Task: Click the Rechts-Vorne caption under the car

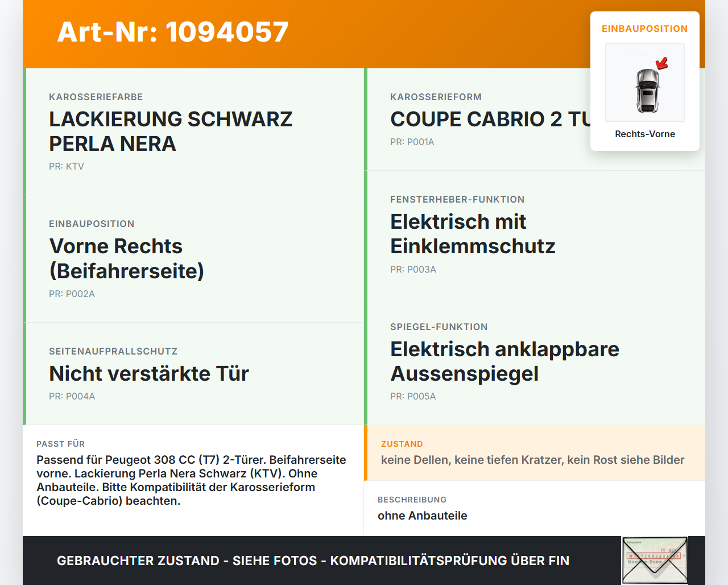Action: (645, 134)
